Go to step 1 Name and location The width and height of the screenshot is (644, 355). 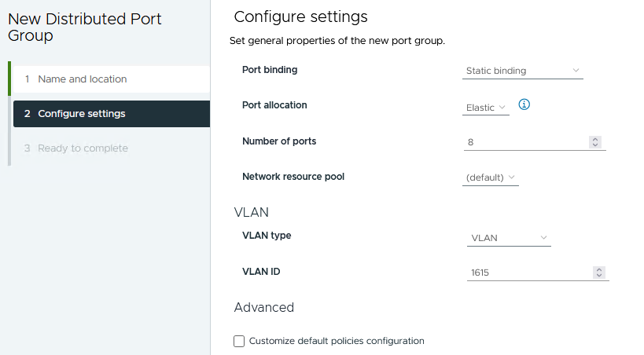[x=82, y=79]
